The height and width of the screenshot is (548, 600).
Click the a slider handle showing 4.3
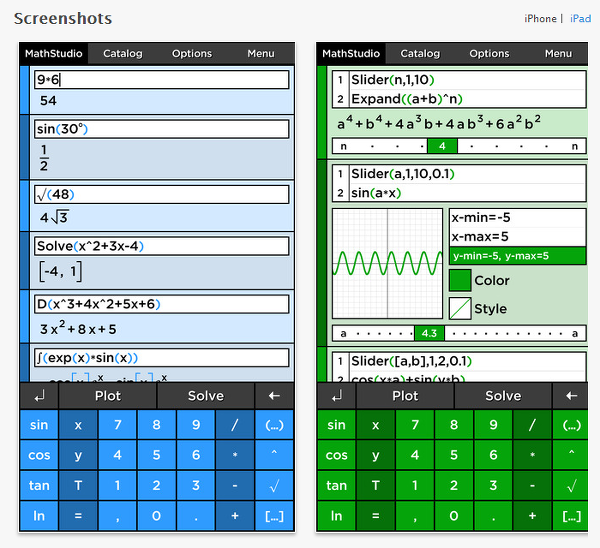click(x=429, y=333)
